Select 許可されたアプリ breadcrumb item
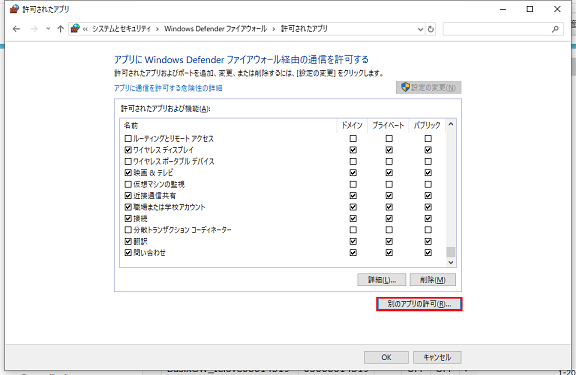Viewport: 576px width, 375px height. [304, 29]
